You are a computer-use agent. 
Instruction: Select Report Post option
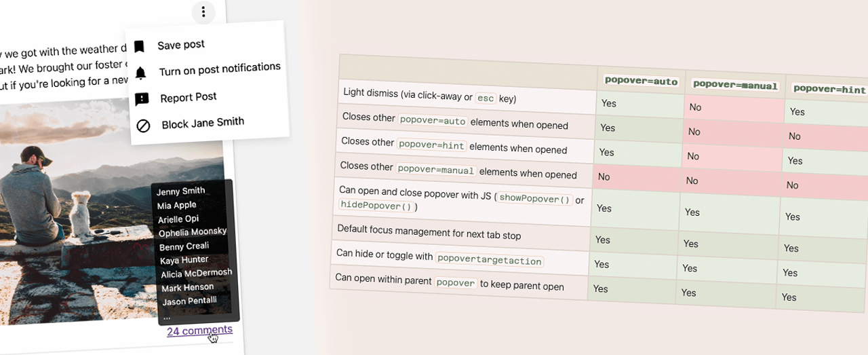189,97
